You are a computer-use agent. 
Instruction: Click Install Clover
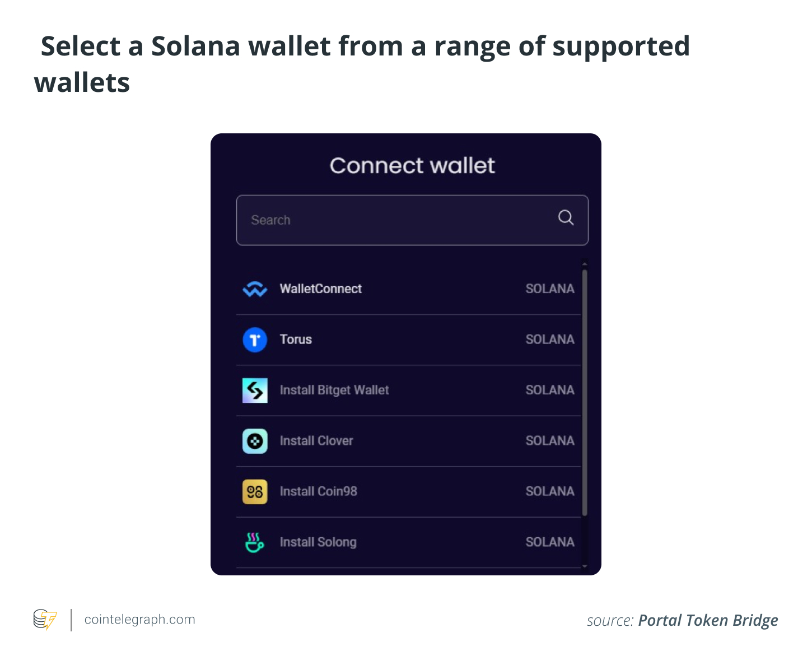coord(316,441)
